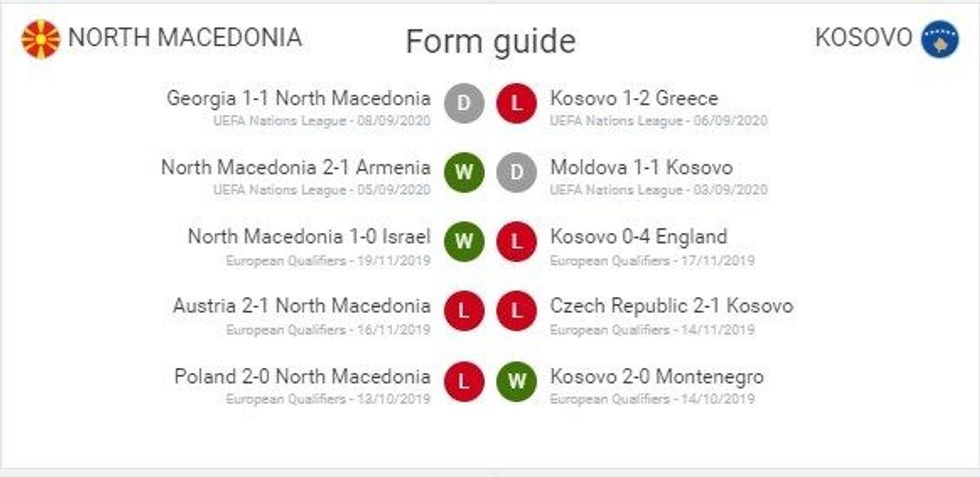Open the North Macedonia 2-1 Armenia result

295,168
